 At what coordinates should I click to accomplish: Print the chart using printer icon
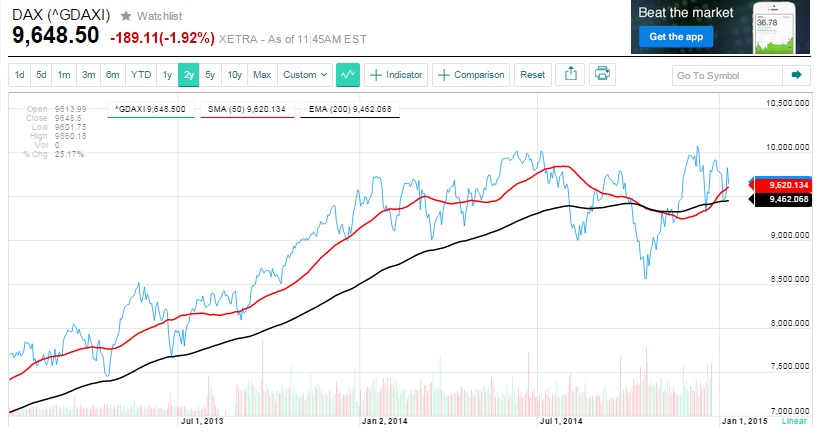pyautogui.click(x=602, y=74)
